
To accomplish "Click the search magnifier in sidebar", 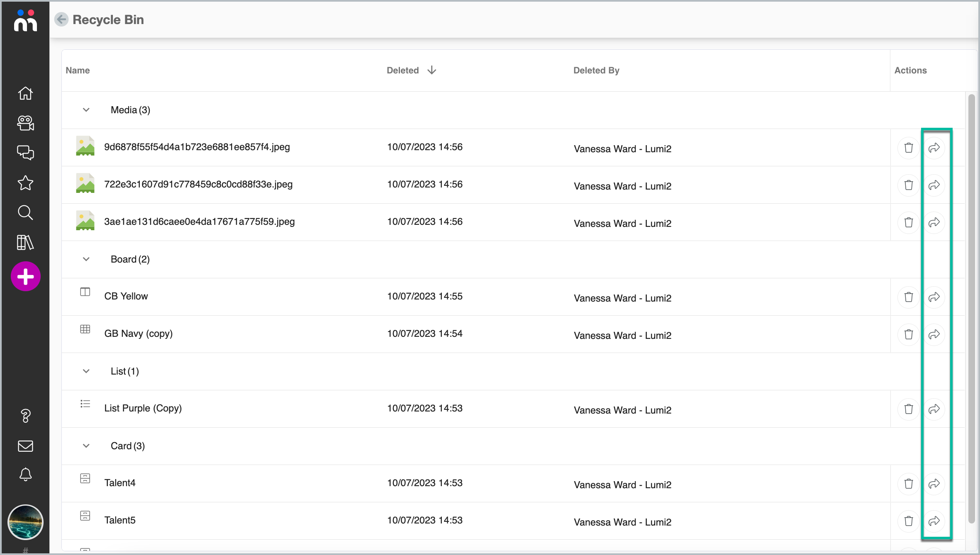I will click(25, 213).
